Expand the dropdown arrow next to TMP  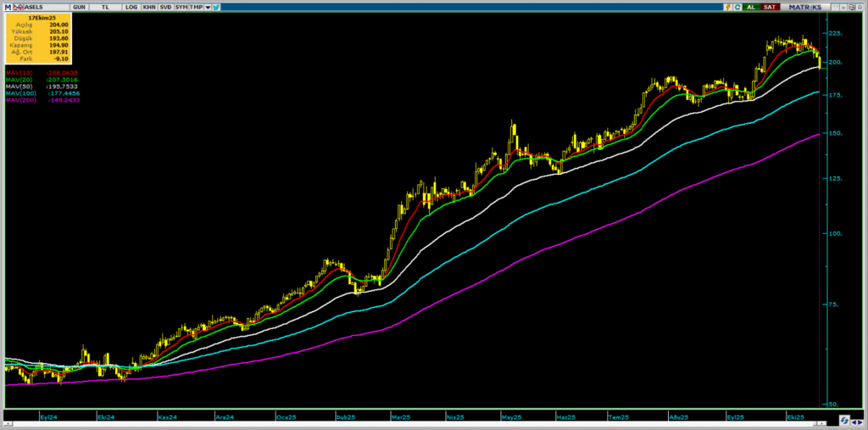[208, 7]
